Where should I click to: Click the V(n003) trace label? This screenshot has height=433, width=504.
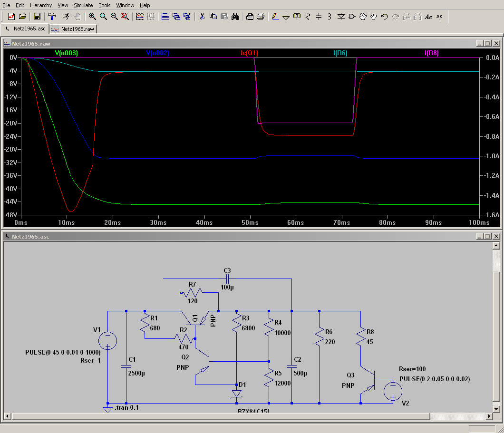[66, 53]
